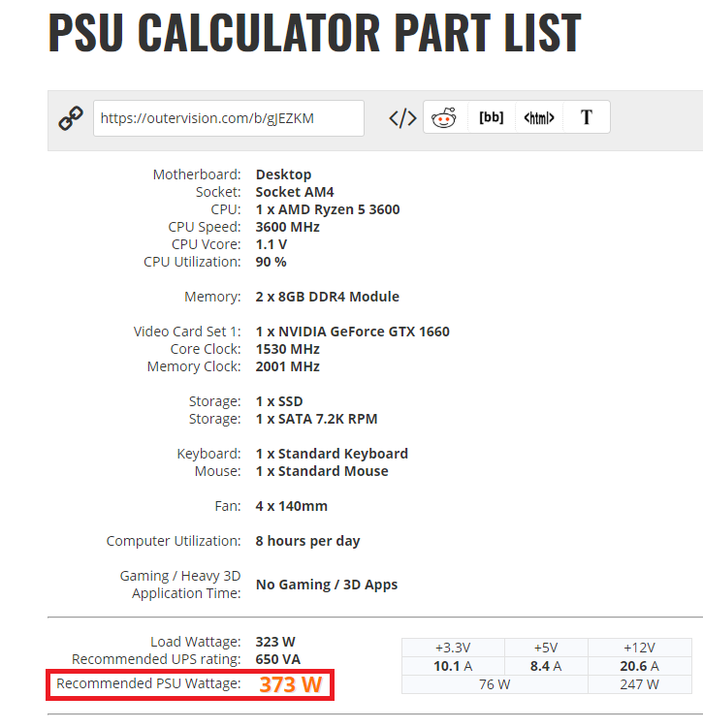
Task: Click the "1530 MHz" core clock value
Action: (x=287, y=349)
